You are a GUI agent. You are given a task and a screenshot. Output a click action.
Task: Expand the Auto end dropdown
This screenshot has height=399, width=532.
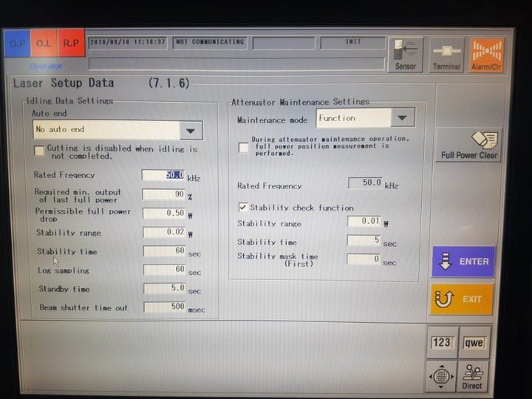point(191,130)
